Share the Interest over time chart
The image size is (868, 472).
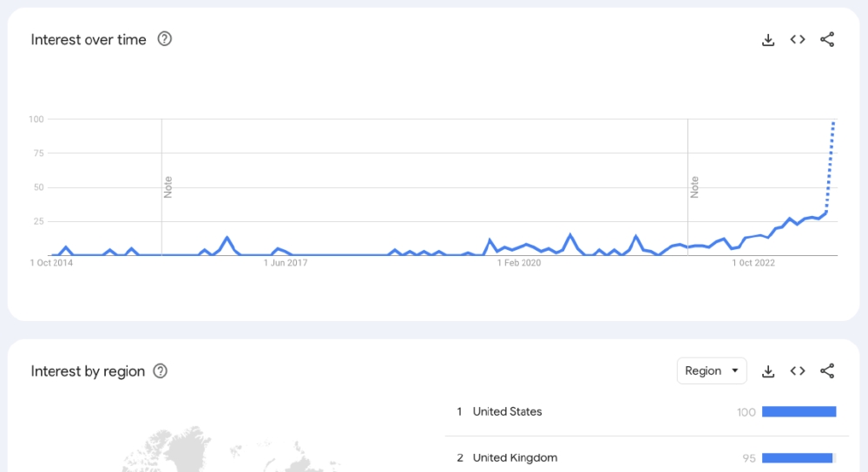(x=827, y=40)
